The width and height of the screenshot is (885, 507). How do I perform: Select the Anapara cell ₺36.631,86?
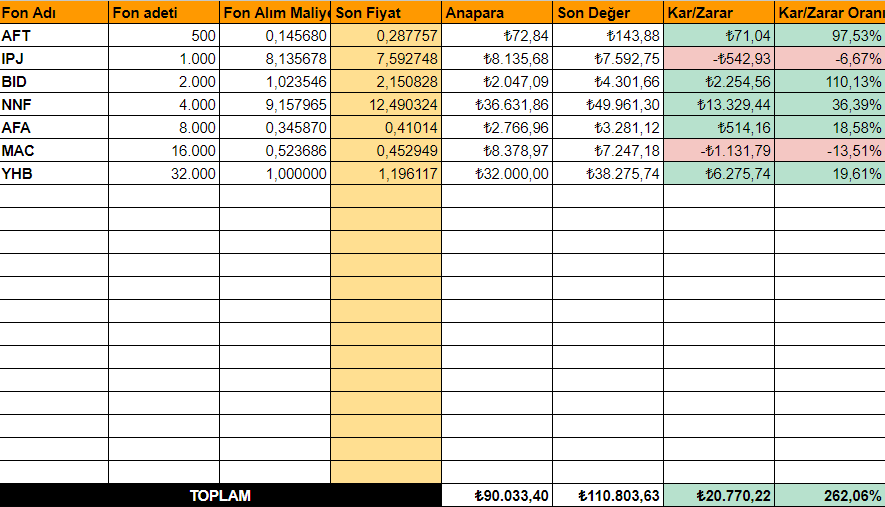point(497,105)
